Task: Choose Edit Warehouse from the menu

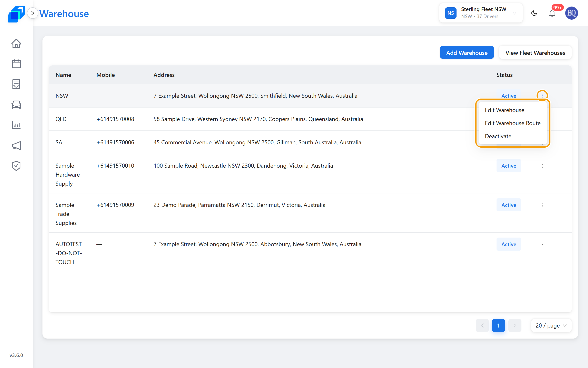Action: click(x=513, y=110)
